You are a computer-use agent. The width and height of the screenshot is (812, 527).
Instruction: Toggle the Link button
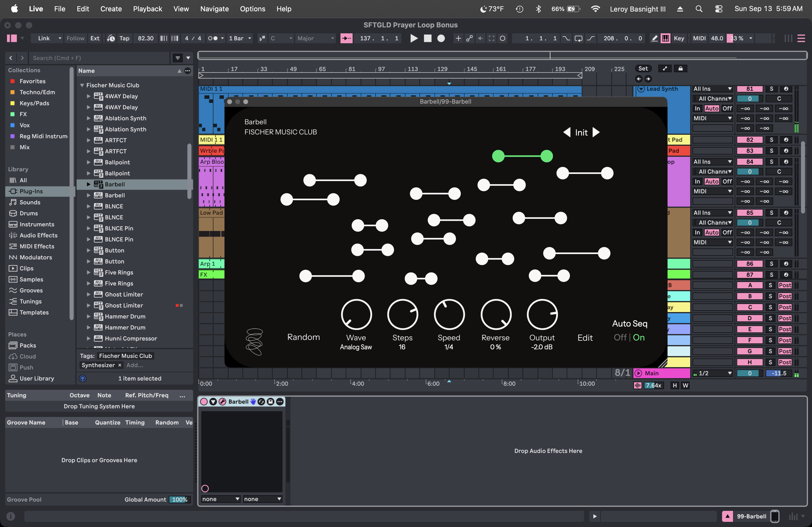44,39
